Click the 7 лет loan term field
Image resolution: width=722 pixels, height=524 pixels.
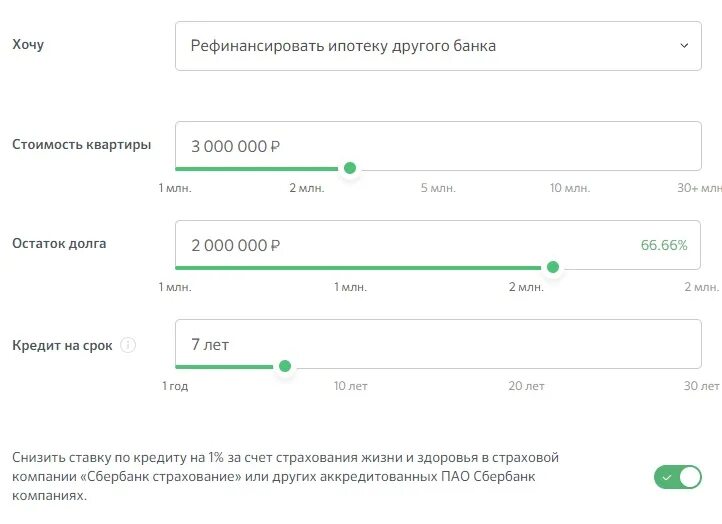click(x=437, y=344)
